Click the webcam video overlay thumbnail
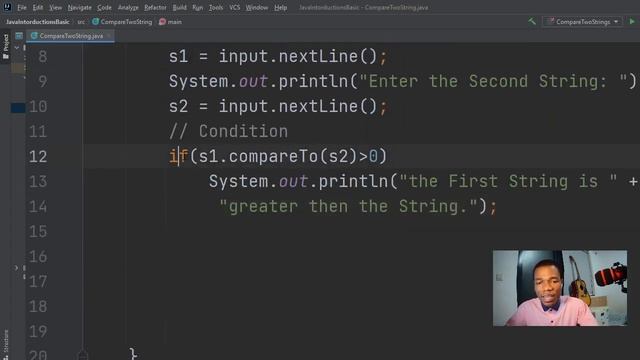The image size is (640, 360). (x=560, y=288)
